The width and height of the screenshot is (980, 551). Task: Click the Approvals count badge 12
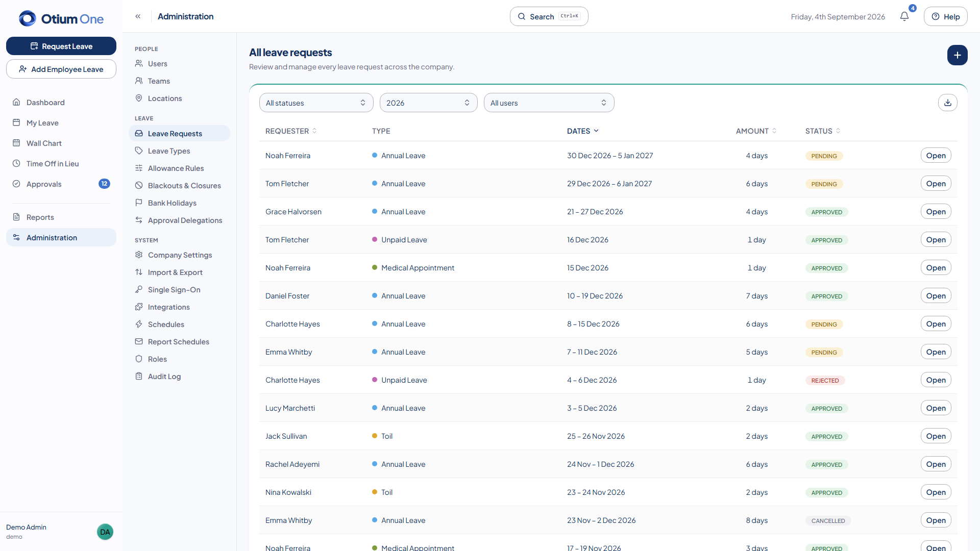104,184
